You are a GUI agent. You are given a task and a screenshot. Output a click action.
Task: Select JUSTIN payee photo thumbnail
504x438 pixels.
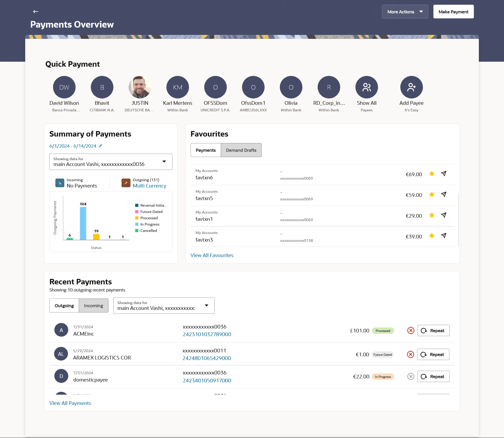click(x=140, y=87)
